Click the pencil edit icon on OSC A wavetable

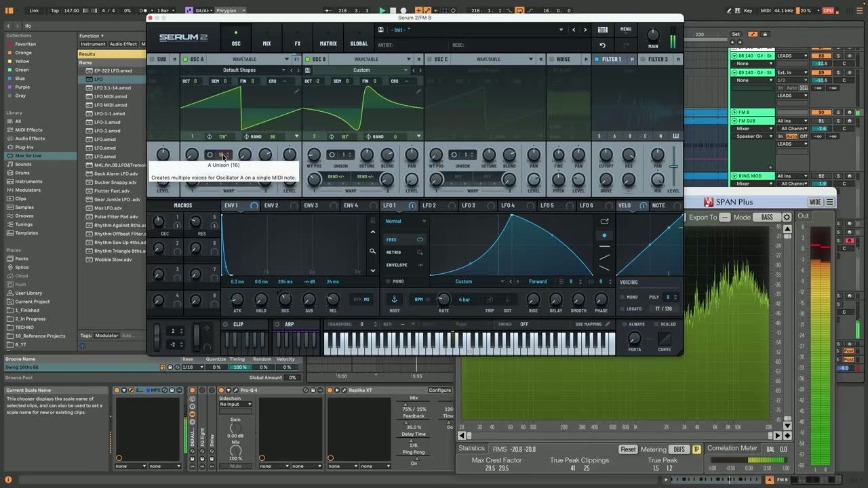pyautogui.click(x=296, y=91)
